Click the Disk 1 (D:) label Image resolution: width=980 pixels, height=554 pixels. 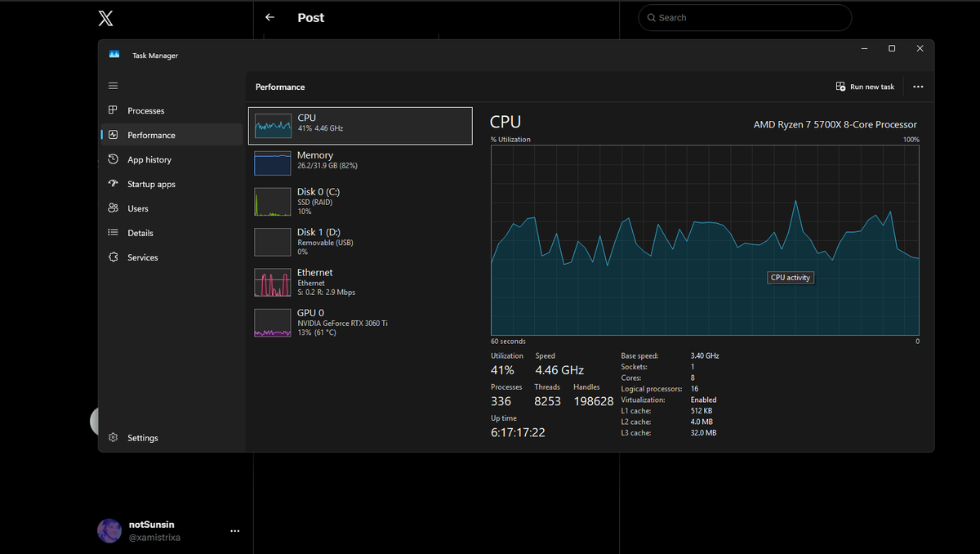point(319,232)
